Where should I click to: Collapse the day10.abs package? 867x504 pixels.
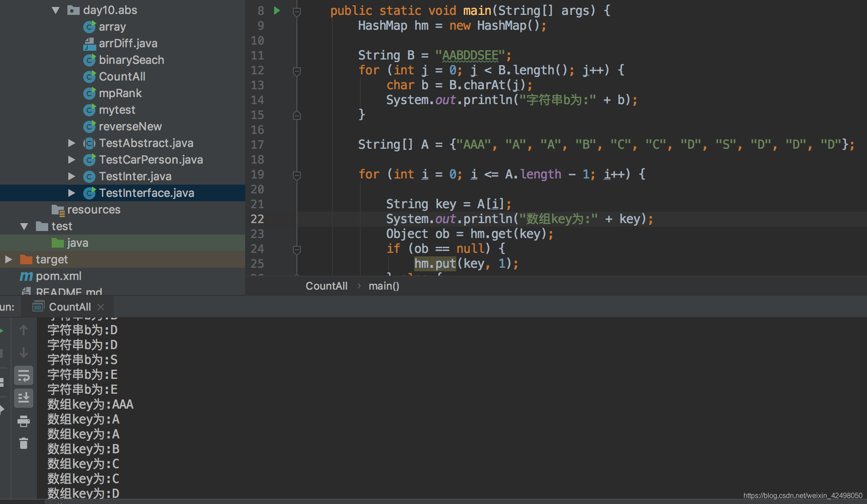tap(56, 10)
